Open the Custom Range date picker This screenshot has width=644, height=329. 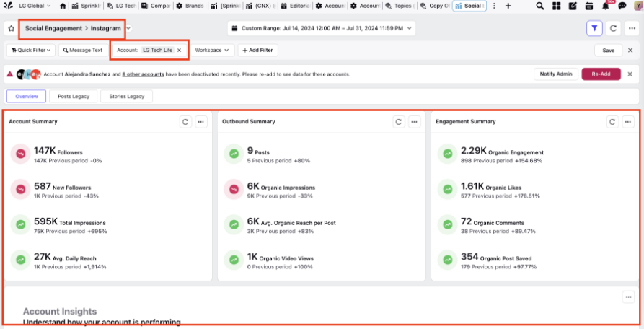coord(322,29)
